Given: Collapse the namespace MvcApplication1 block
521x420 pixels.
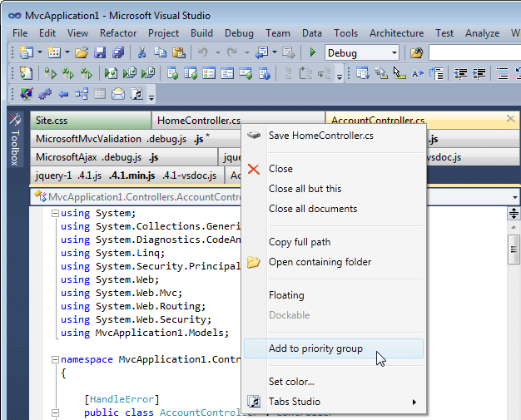Looking at the screenshot, I should 55,359.
